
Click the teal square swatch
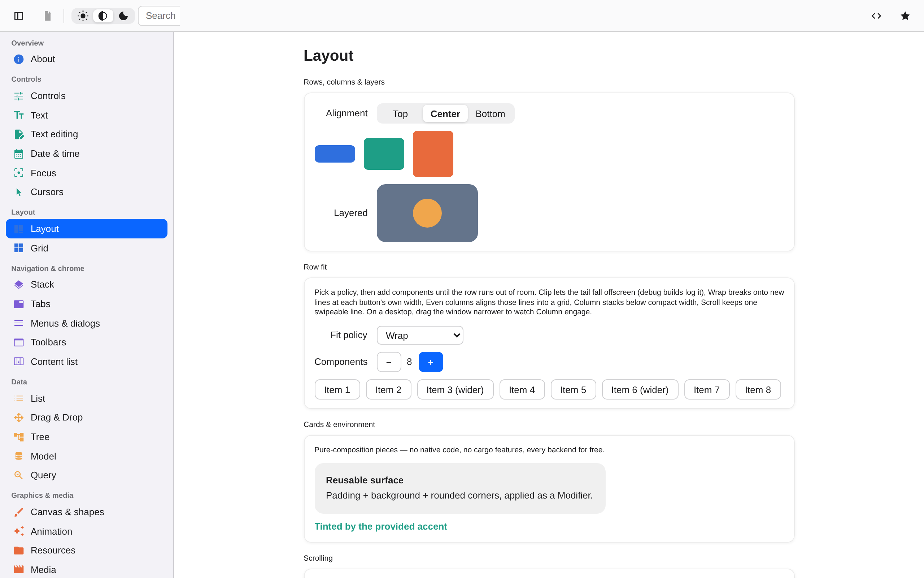(x=384, y=154)
